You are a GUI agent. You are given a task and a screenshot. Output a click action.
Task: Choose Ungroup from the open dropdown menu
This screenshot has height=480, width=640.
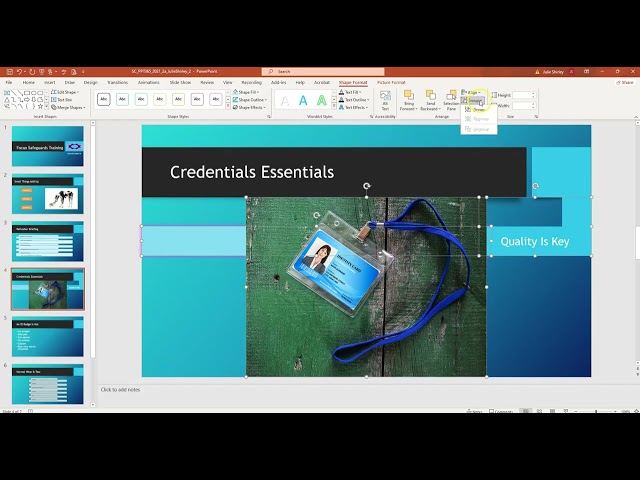pyautogui.click(x=477, y=129)
